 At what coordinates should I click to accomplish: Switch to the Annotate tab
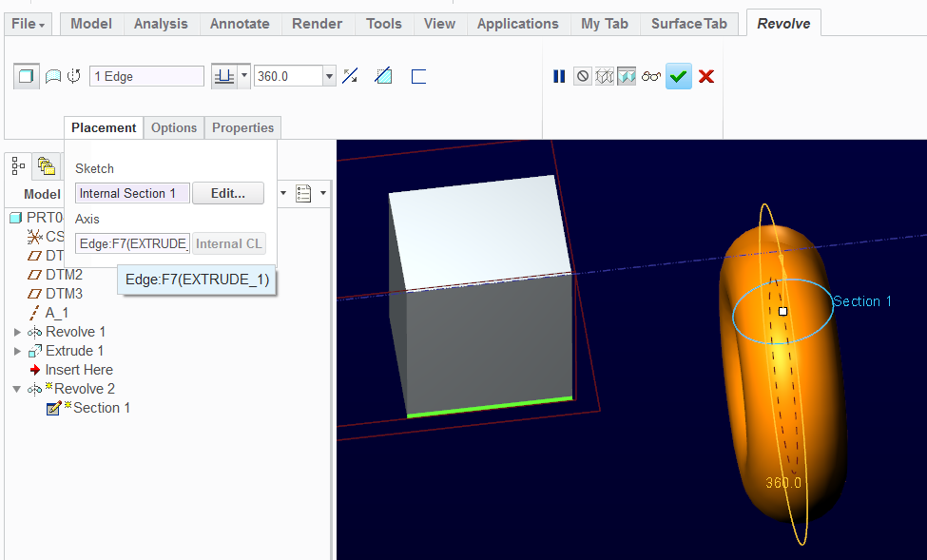pyautogui.click(x=240, y=25)
